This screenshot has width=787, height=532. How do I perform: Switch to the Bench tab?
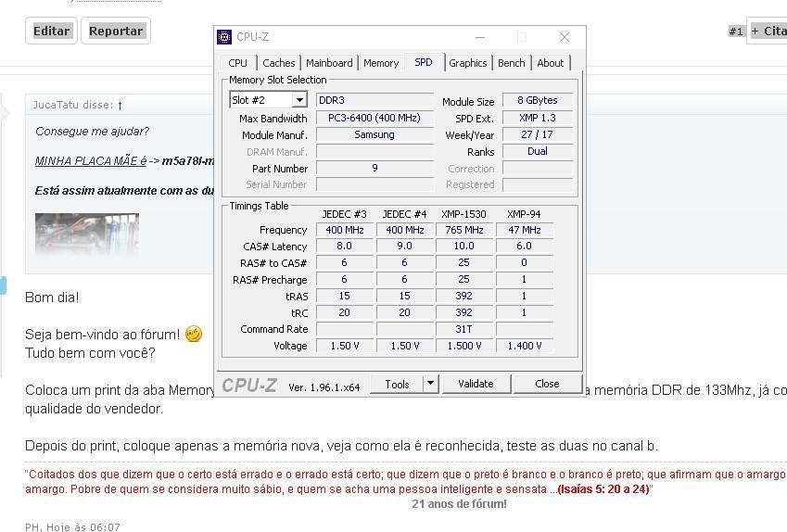click(512, 63)
